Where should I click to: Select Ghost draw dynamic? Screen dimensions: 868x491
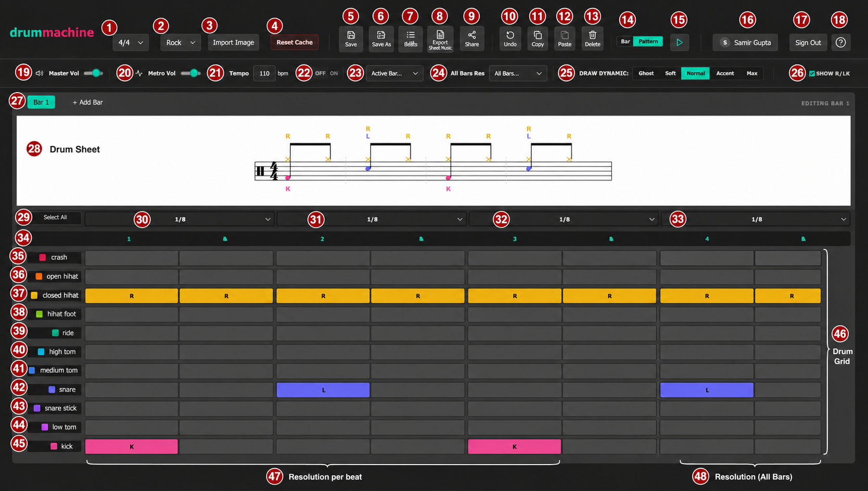646,73
